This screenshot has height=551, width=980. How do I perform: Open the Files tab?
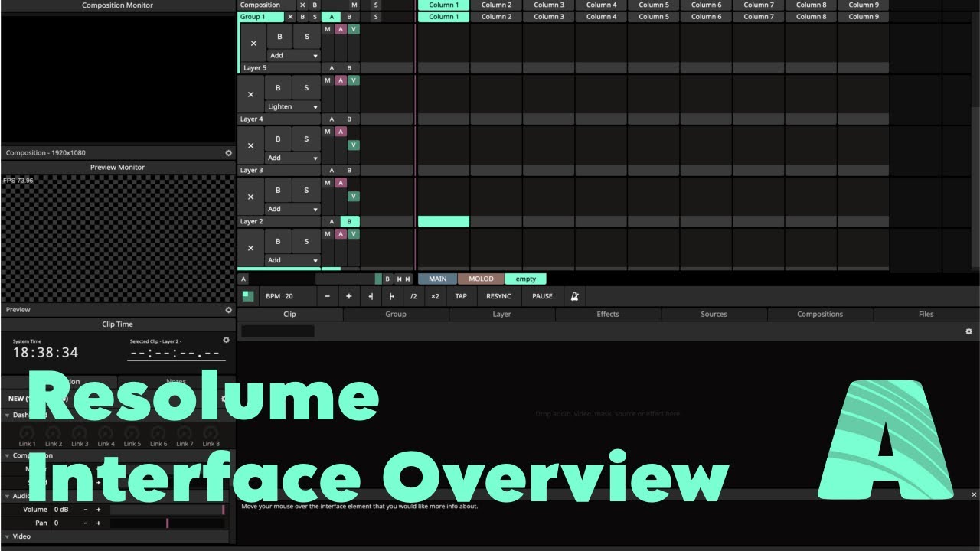pos(926,315)
